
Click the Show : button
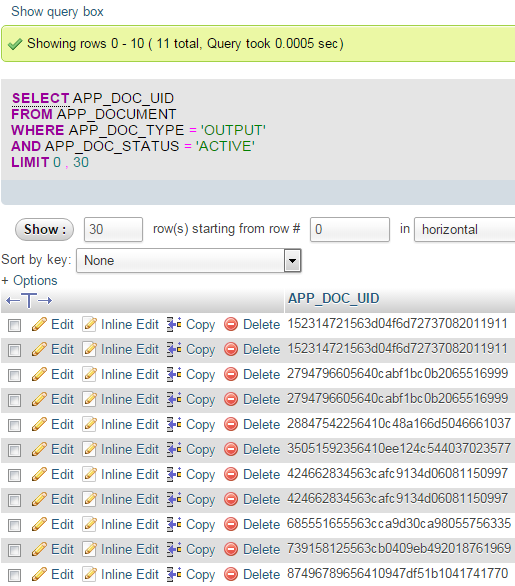coord(44,229)
